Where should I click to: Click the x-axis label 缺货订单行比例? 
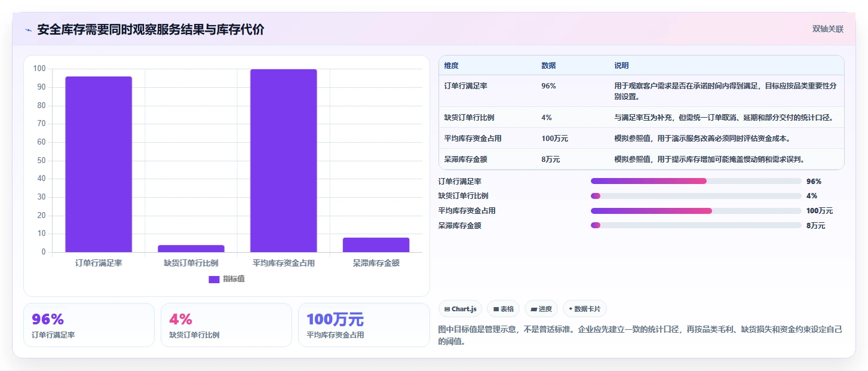click(x=191, y=263)
